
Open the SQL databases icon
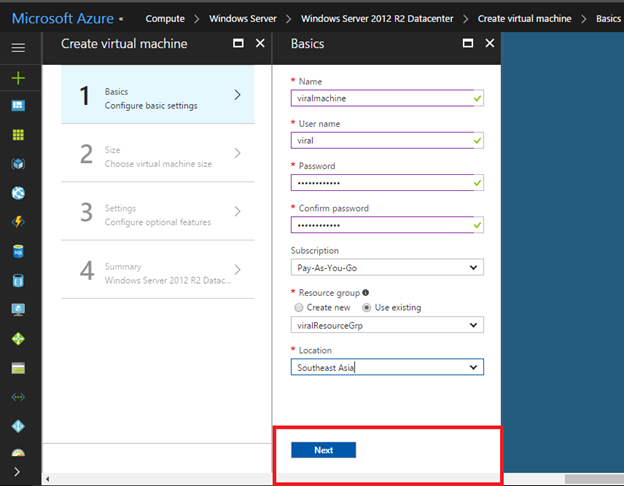point(19,251)
